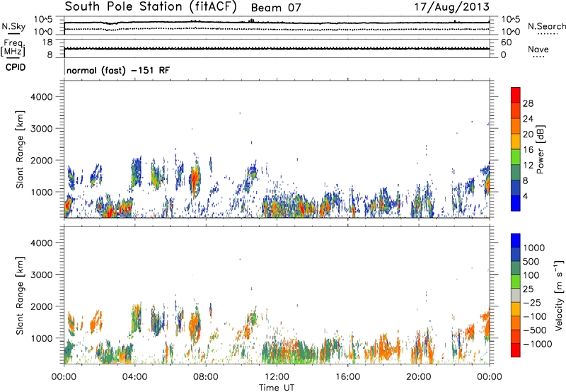Click the "60" Nave axis tick label
566x392 pixels.
pyautogui.click(x=506, y=42)
